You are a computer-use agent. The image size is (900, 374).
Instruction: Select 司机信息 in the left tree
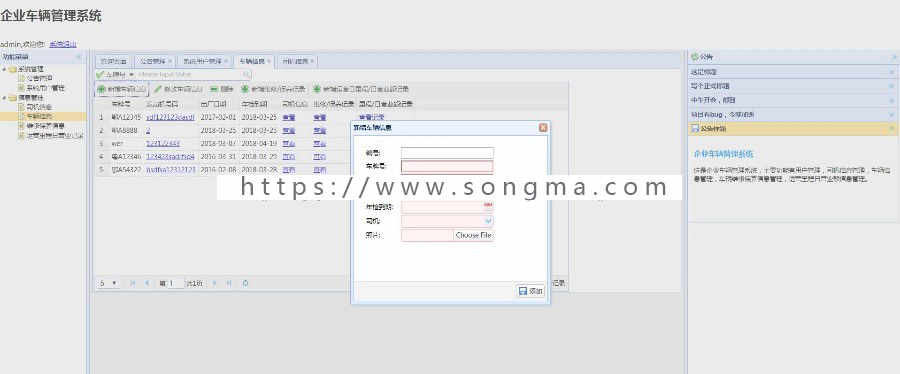point(38,107)
